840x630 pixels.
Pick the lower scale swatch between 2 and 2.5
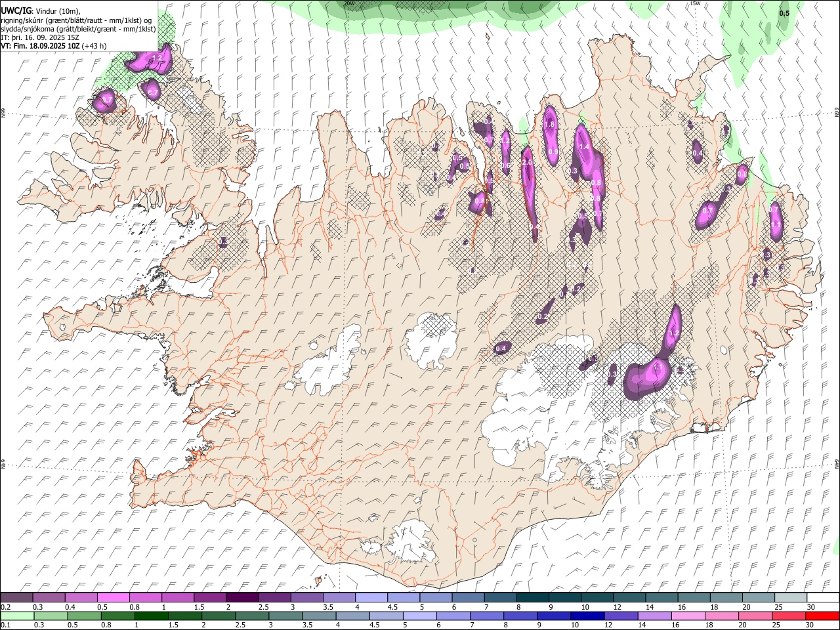[x=219, y=616]
